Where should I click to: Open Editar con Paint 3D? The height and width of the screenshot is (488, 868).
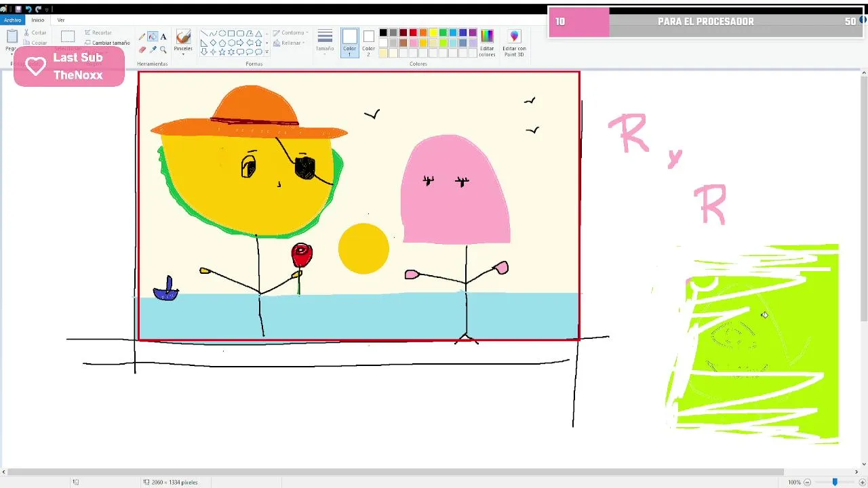(x=514, y=42)
